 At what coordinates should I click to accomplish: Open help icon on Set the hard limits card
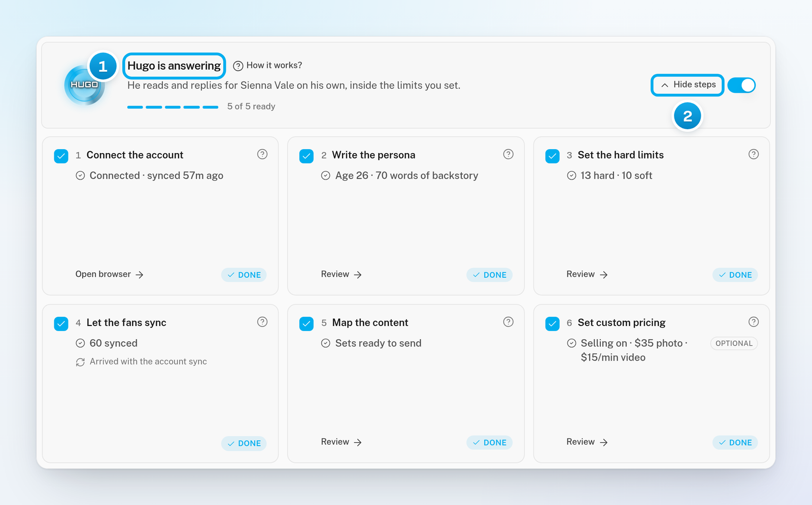[754, 154]
